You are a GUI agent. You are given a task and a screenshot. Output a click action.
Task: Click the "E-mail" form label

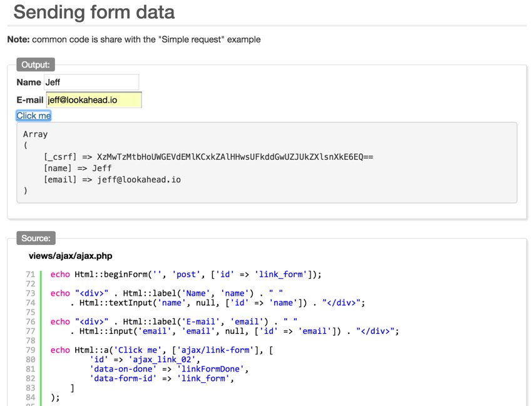(x=30, y=100)
